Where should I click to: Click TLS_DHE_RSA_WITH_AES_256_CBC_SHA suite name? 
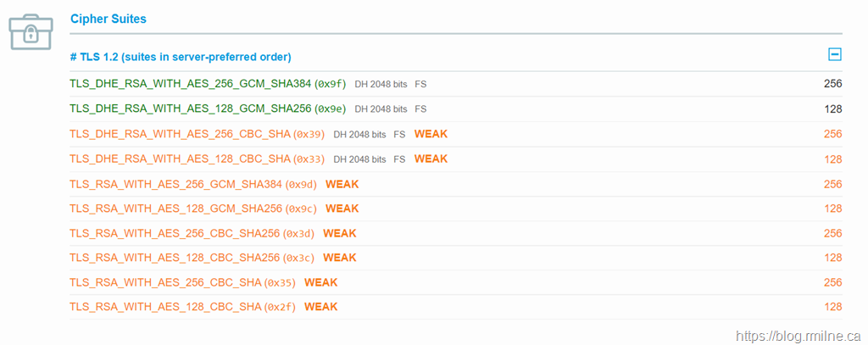pos(180,134)
